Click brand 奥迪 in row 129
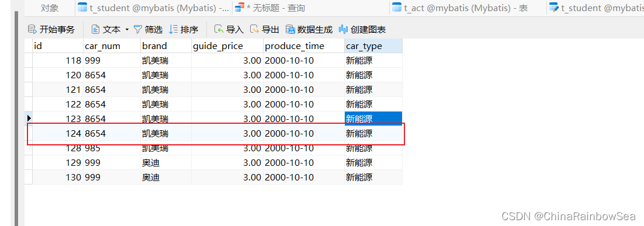This screenshot has height=226, width=644. 166,163
